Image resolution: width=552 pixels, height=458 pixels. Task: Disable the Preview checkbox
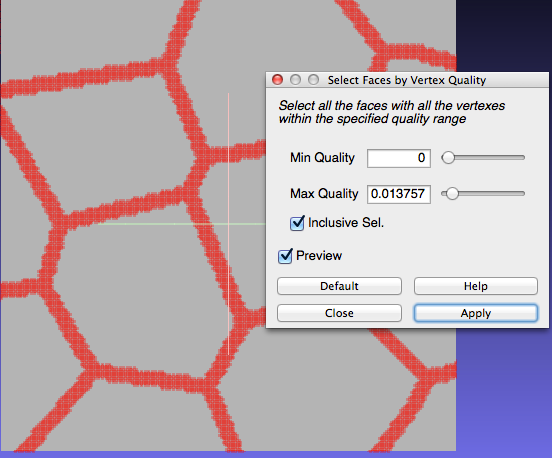tap(285, 256)
